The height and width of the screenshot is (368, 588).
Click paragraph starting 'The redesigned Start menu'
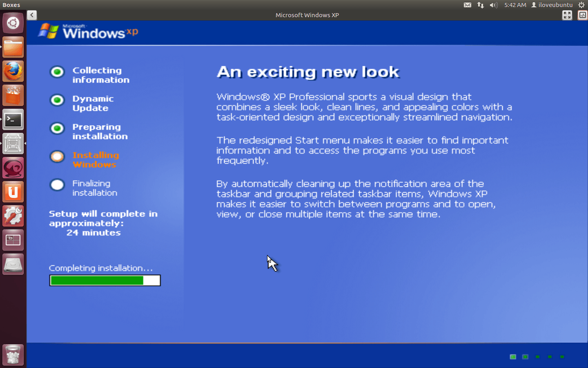click(x=362, y=150)
